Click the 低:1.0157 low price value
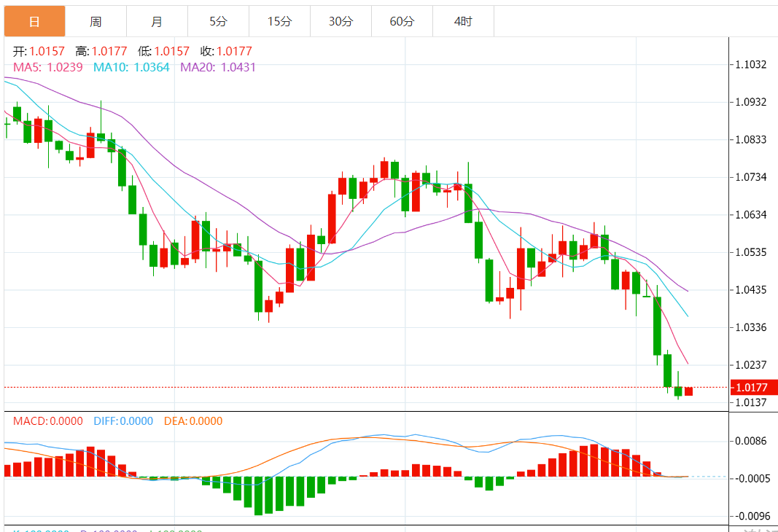Viewport: 778px width, 532px height. [164, 52]
